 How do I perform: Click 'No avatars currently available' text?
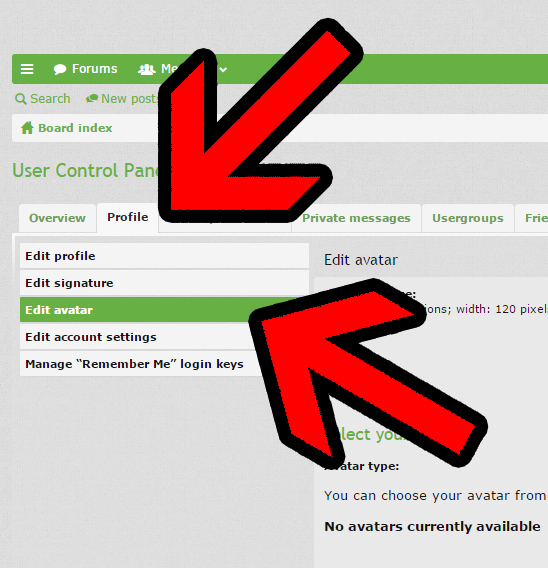(x=432, y=526)
